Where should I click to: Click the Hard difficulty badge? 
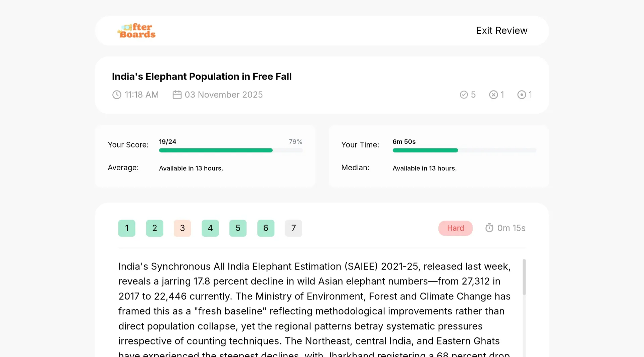455,228
